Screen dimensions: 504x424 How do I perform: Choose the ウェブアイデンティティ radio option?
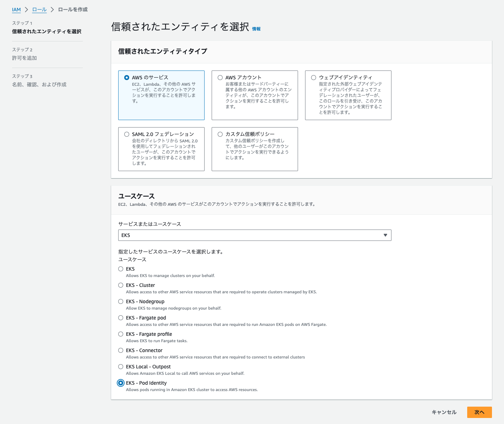(314, 78)
